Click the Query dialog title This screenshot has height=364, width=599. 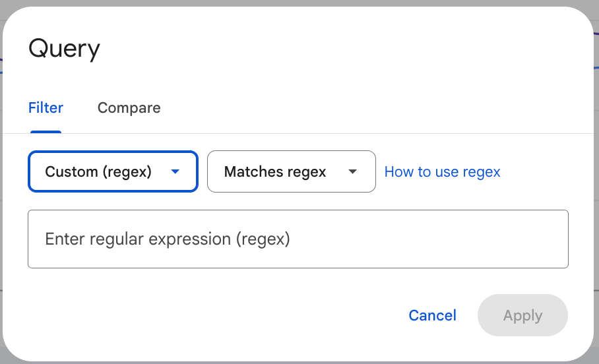click(x=64, y=49)
